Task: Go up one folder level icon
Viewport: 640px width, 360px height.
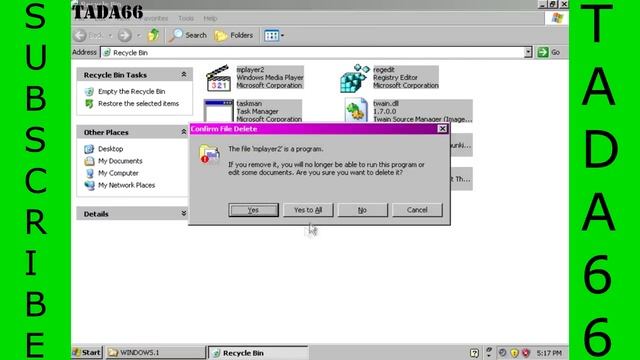Action: pos(153,35)
